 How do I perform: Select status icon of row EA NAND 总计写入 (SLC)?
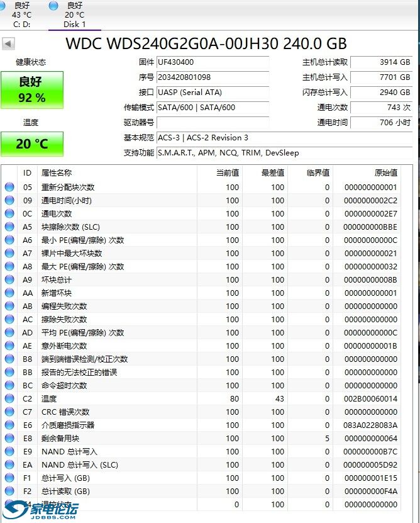point(9,464)
